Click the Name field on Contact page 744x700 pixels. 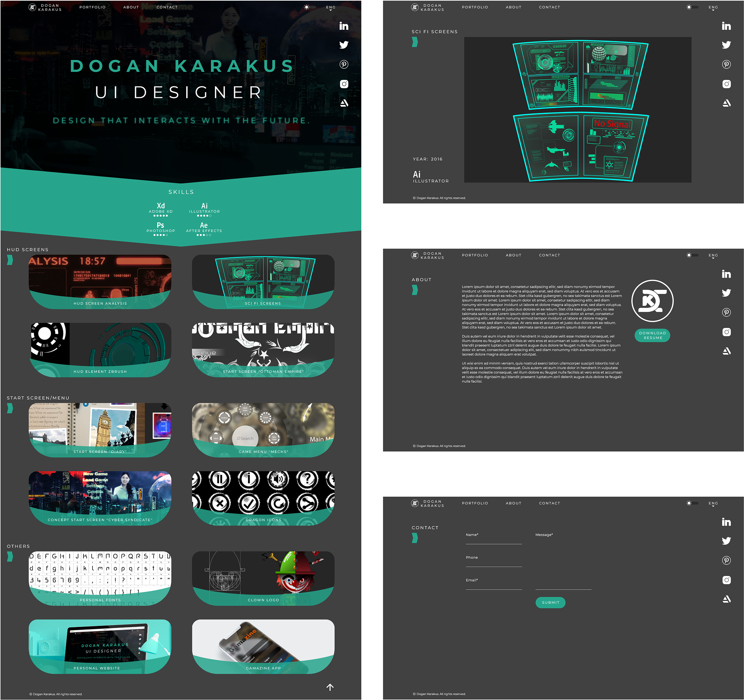494,538
